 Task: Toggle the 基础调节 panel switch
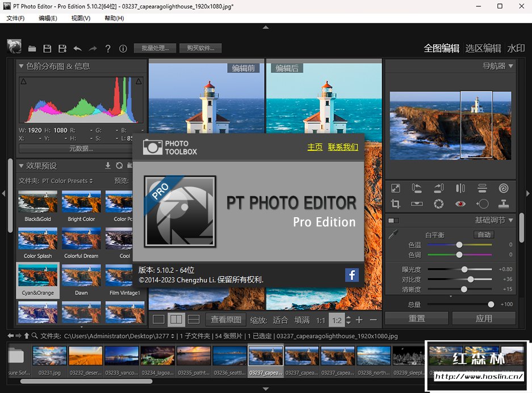point(393,220)
